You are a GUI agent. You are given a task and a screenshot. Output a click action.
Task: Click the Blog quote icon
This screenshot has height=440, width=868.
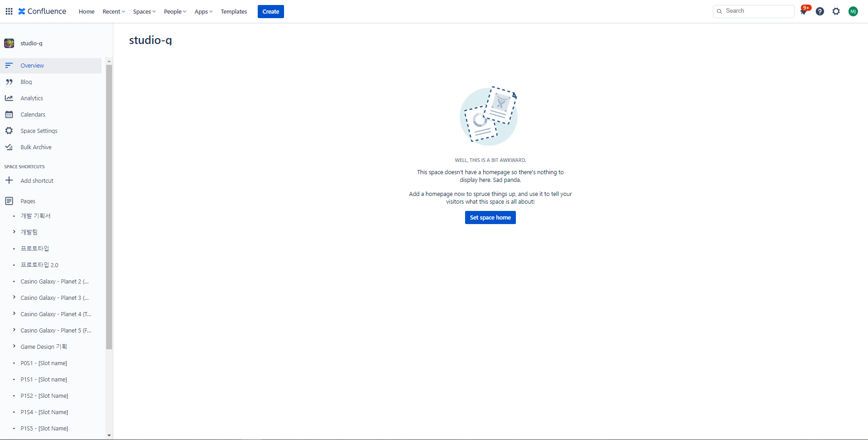tap(9, 82)
